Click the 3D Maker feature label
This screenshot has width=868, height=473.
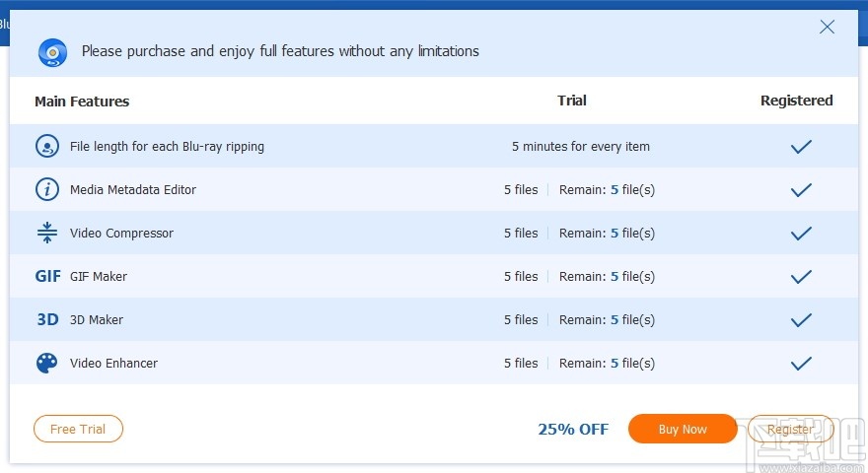click(x=97, y=320)
